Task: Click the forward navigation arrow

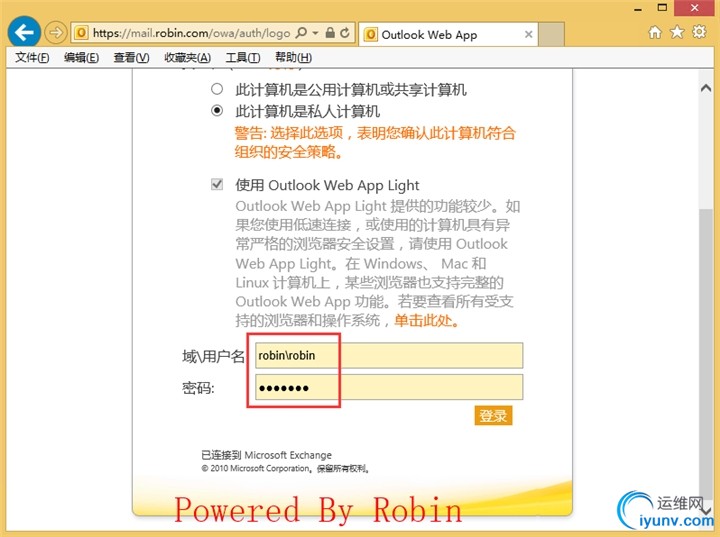Action: point(56,33)
